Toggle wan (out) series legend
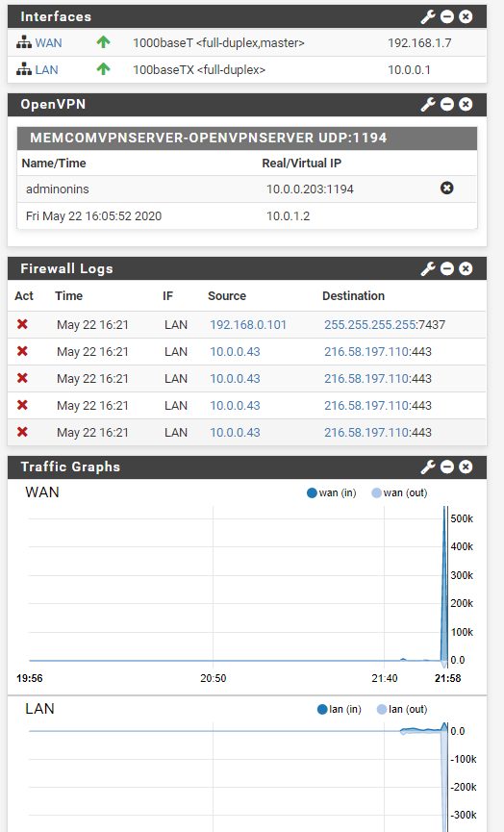The width and height of the screenshot is (504, 832). pyautogui.click(x=399, y=492)
